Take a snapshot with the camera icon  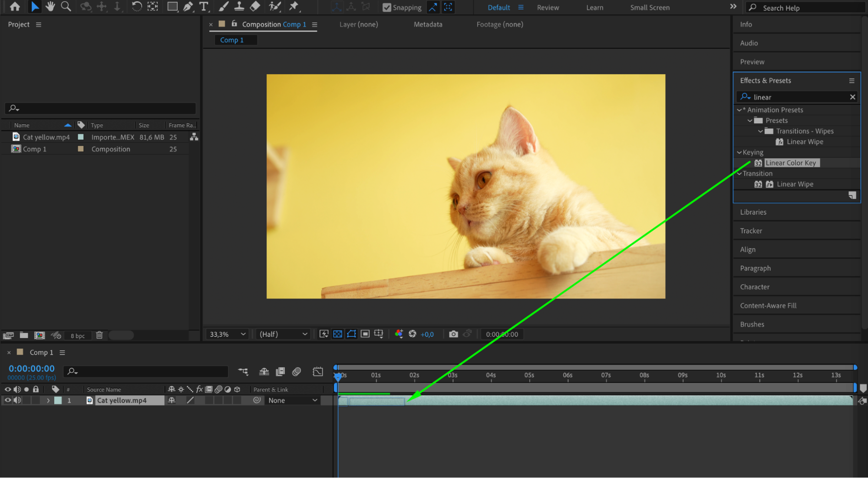tap(453, 334)
